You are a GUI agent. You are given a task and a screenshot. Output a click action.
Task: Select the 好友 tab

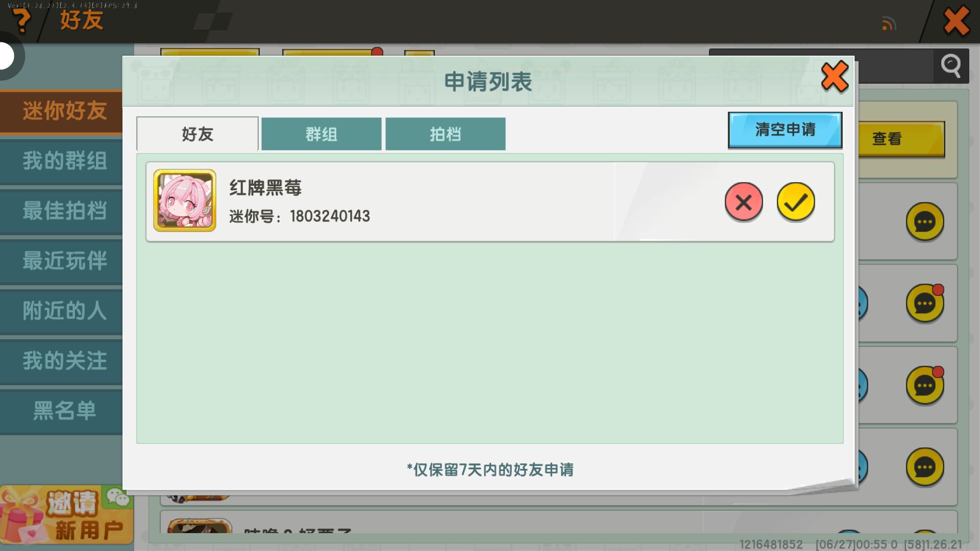coord(198,134)
